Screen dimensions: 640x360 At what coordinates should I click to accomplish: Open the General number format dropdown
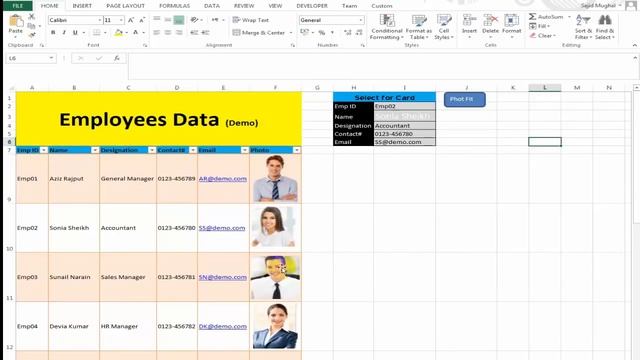(360, 20)
